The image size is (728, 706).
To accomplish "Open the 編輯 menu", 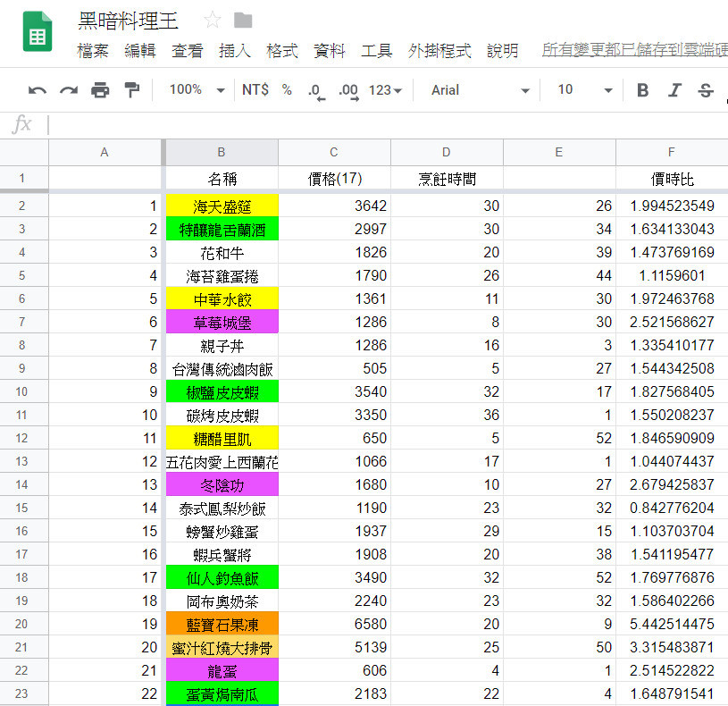I will (139, 50).
